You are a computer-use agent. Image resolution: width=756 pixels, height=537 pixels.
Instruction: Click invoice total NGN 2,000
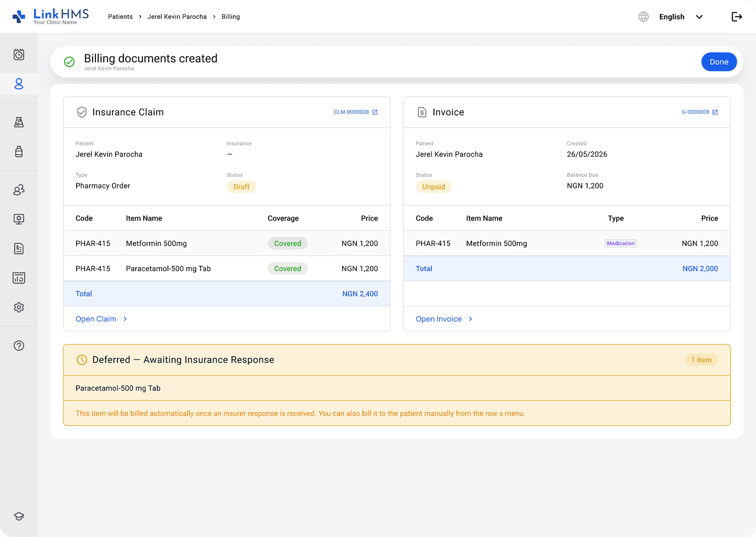point(700,268)
